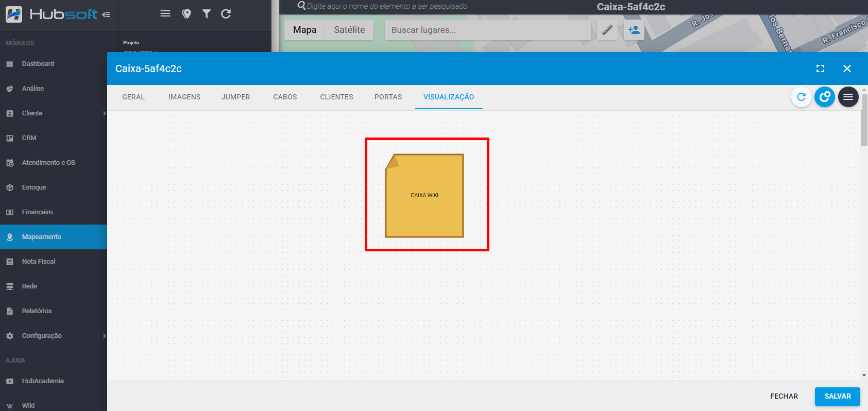This screenshot has height=411, width=868.
Task: Expand the Configuração submenu arrow
Action: coord(104,336)
